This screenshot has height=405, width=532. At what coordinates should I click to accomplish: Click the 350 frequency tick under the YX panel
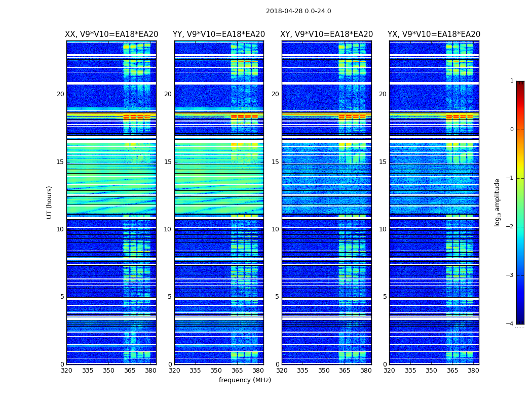click(431, 371)
